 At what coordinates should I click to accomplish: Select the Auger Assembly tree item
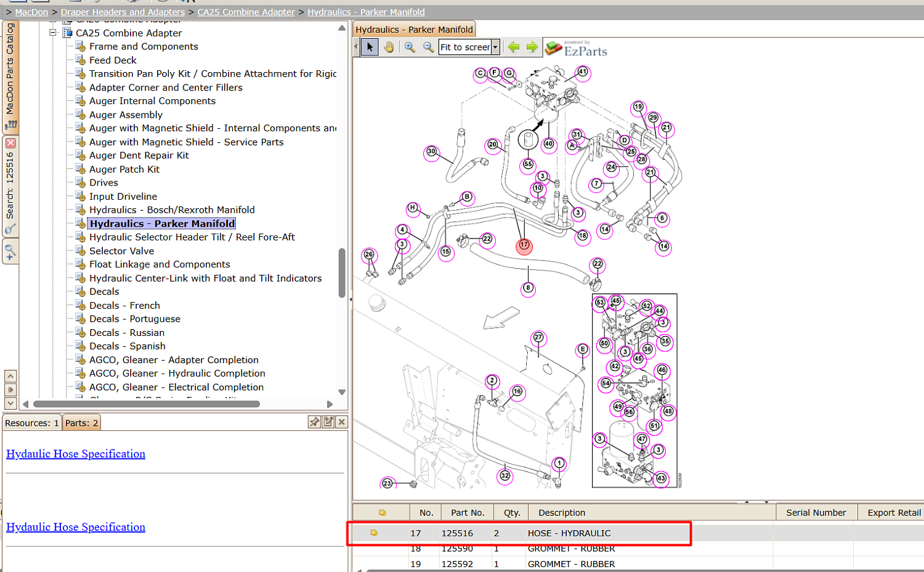coord(126,115)
